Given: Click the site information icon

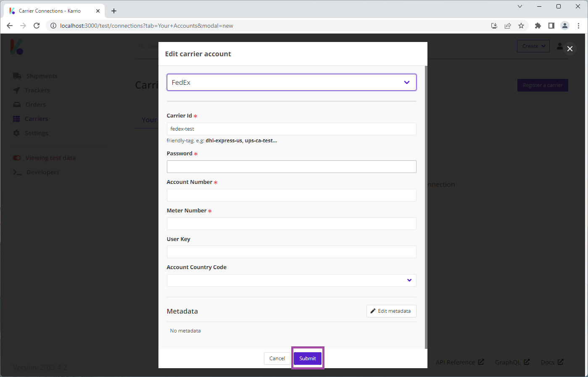Looking at the screenshot, I should (x=53, y=26).
